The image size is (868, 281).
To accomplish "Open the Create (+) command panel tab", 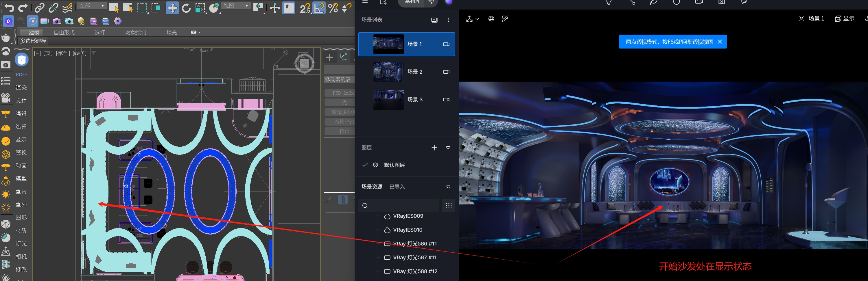I will (x=329, y=57).
